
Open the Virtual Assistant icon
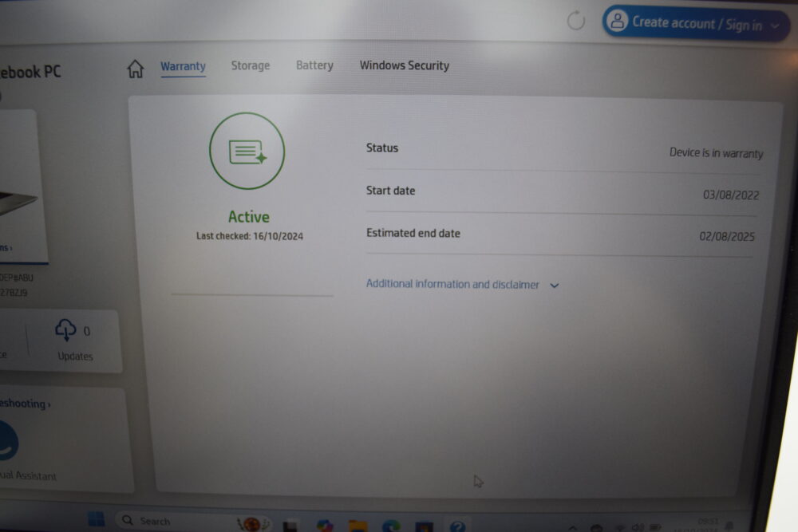(x=8, y=441)
